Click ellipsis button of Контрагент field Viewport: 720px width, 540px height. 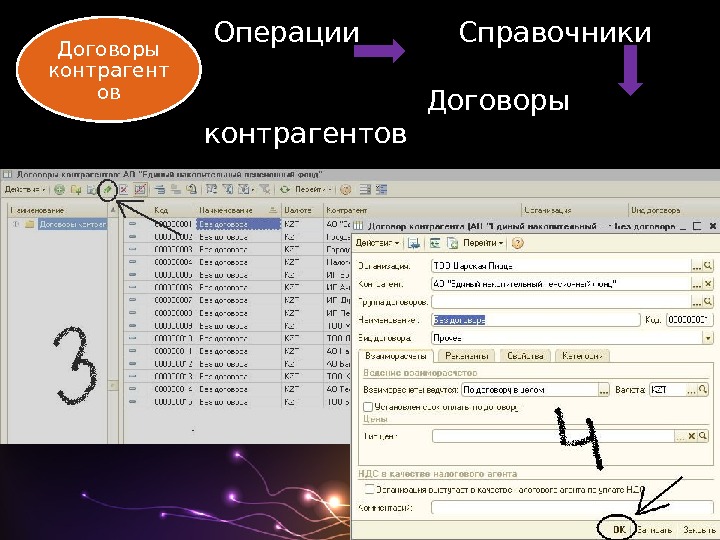pyautogui.click(x=697, y=284)
